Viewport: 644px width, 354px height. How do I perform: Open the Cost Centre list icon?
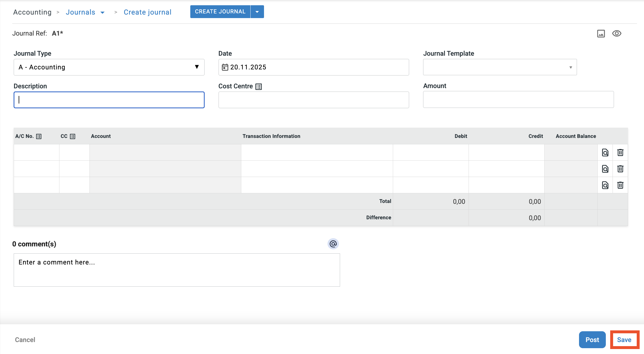pos(258,87)
